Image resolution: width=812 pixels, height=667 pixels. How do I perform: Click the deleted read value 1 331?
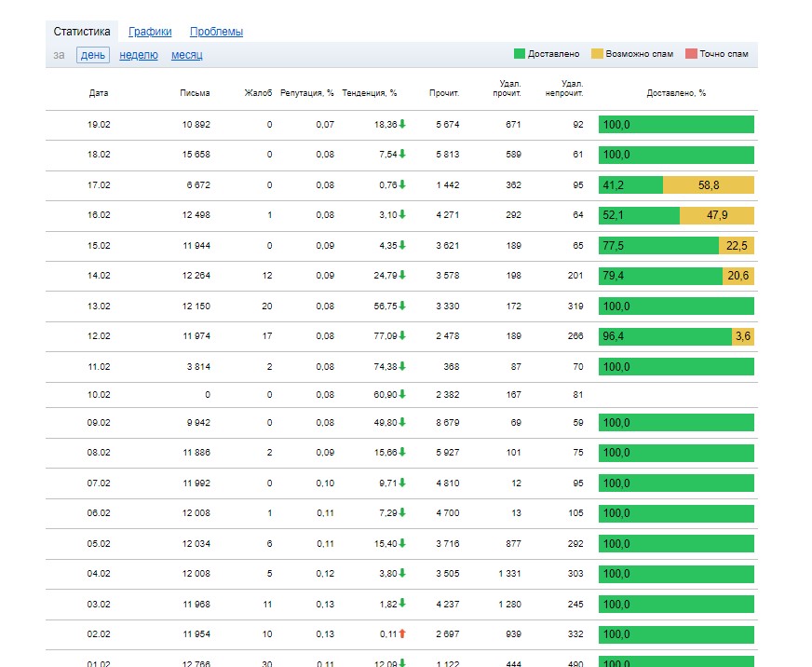pos(509,574)
